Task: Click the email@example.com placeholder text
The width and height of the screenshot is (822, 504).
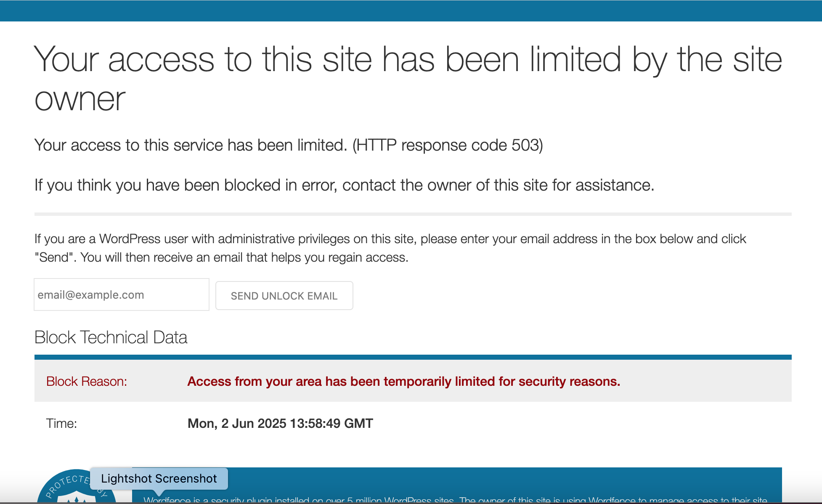Action: point(91,295)
